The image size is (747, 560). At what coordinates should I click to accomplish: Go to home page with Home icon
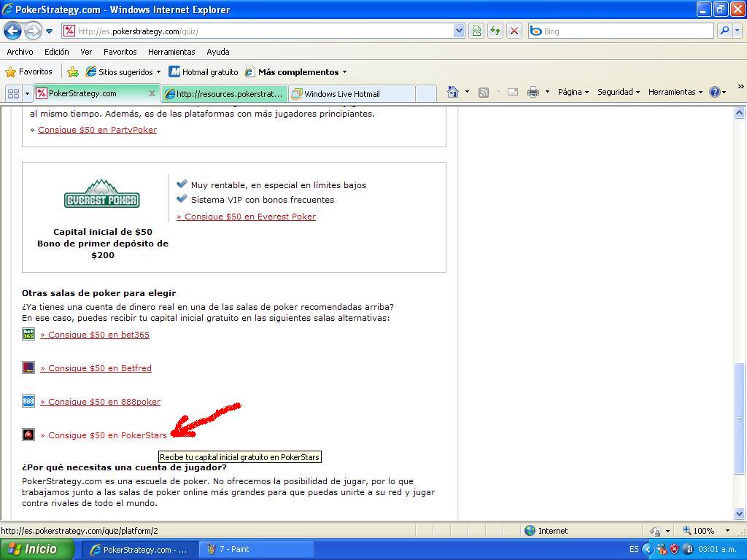[453, 92]
